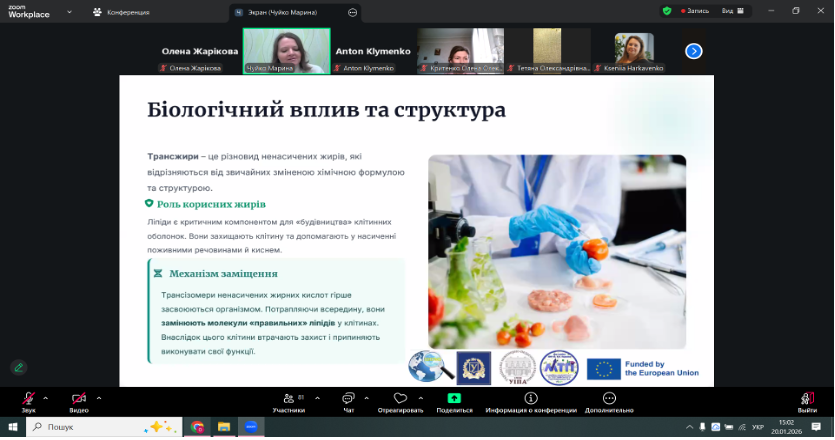Show next participants with blue arrow

(x=693, y=51)
